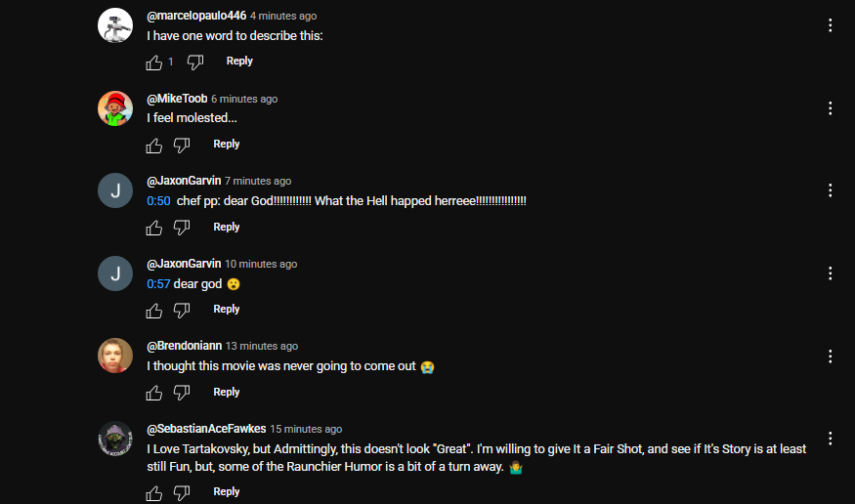Like the 0:50 chef pp comment
Image resolution: width=855 pixels, height=504 pixels.
coord(154,228)
